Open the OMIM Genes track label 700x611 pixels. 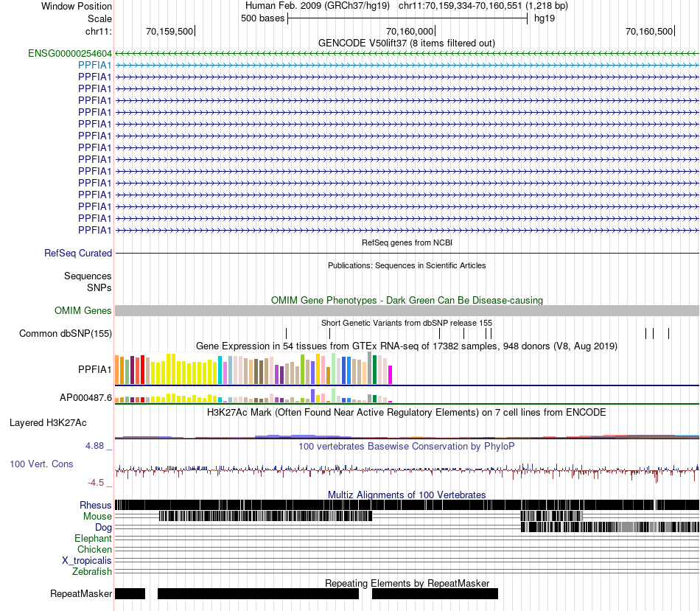83,310
